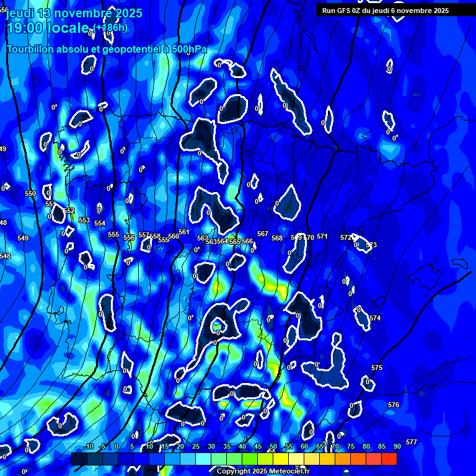476x476 pixels.
Task: Click the 567 contour label
Action: (263, 234)
